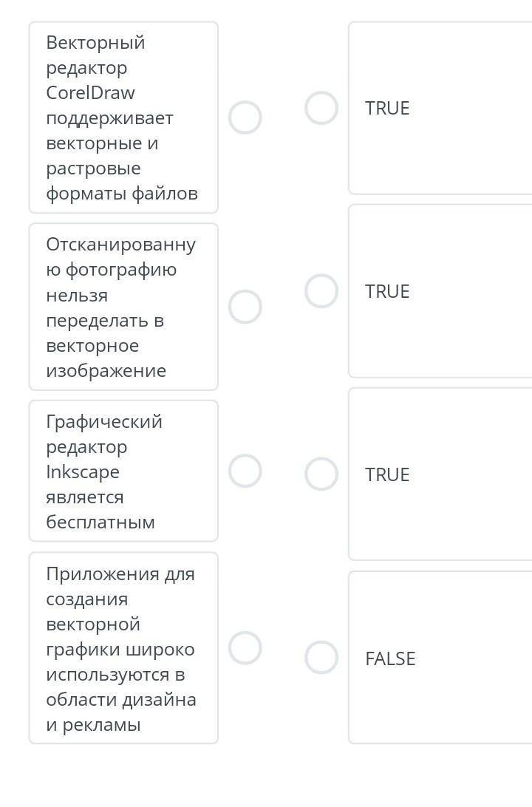The width and height of the screenshot is (532, 807).
Task: Select the circle of the topmost TRUE answer
Action: pos(321,108)
